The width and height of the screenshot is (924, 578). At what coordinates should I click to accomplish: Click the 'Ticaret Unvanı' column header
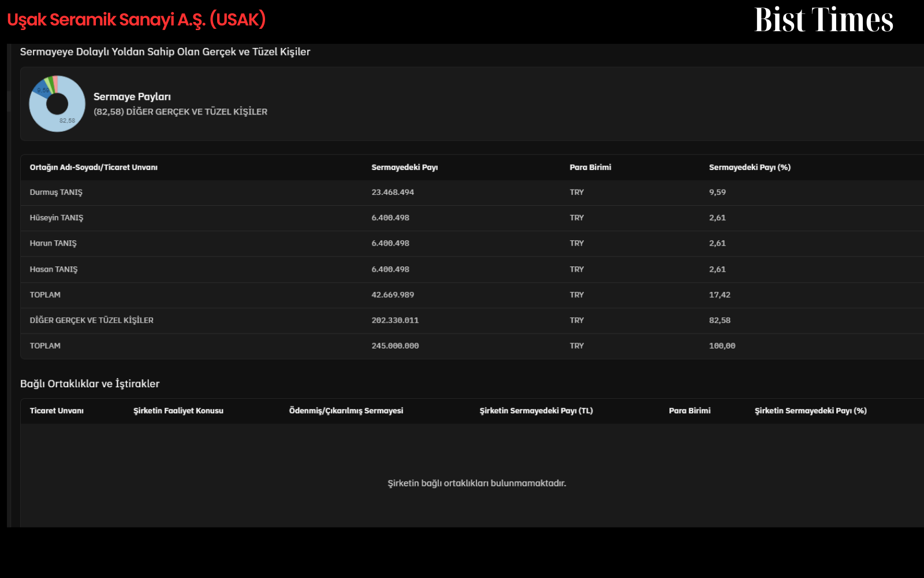pyautogui.click(x=57, y=411)
